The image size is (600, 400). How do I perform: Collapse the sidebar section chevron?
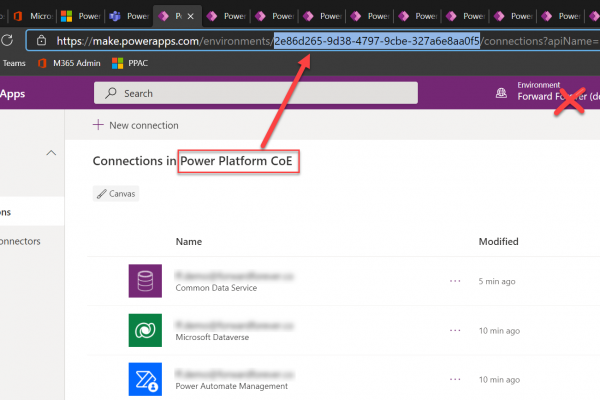pyautogui.click(x=51, y=153)
